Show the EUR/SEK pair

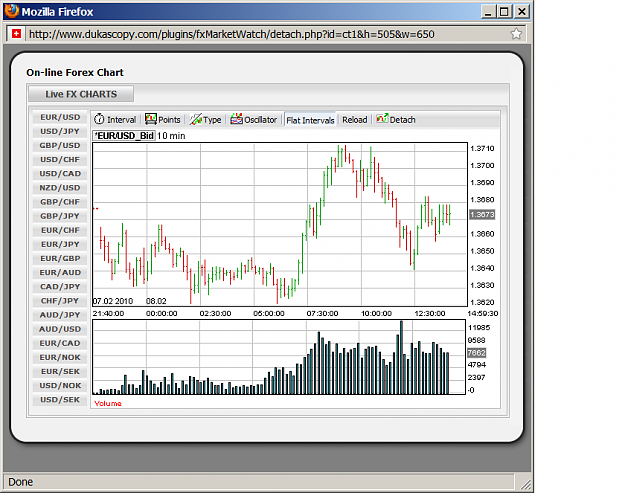[x=60, y=372]
